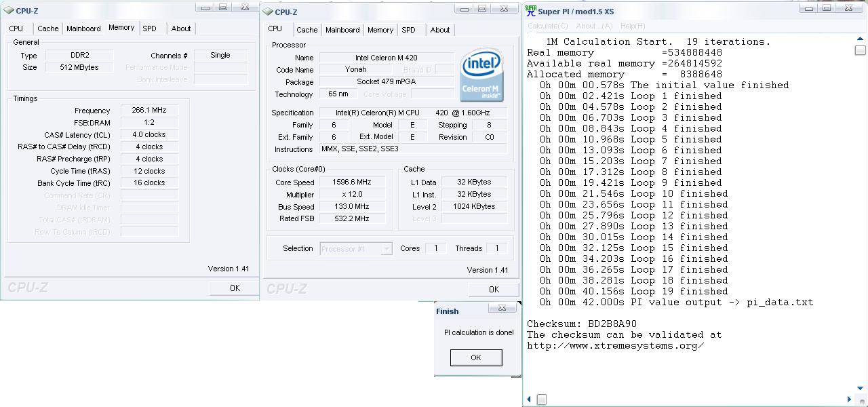Select CPU tab in middle CPU-Z window

click(275, 28)
